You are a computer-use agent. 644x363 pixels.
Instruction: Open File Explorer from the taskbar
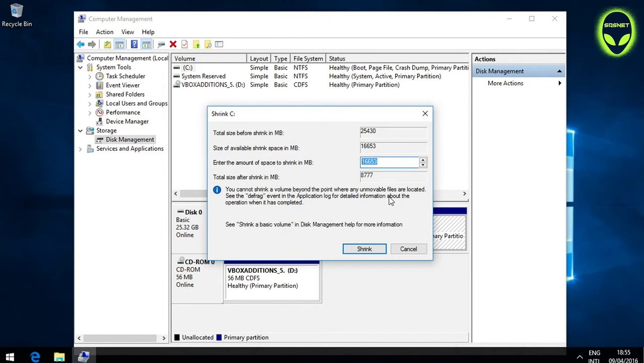click(59, 357)
